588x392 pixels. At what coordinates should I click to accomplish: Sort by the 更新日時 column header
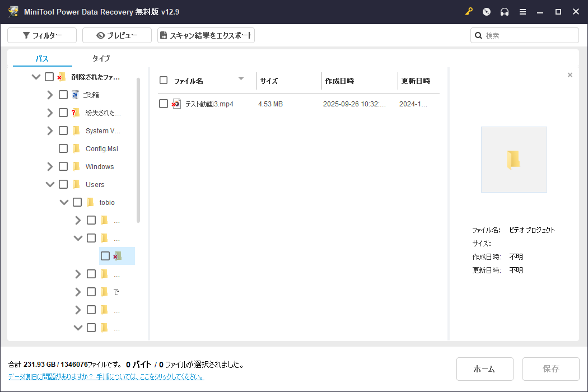pyautogui.click(x=416, y=81)
